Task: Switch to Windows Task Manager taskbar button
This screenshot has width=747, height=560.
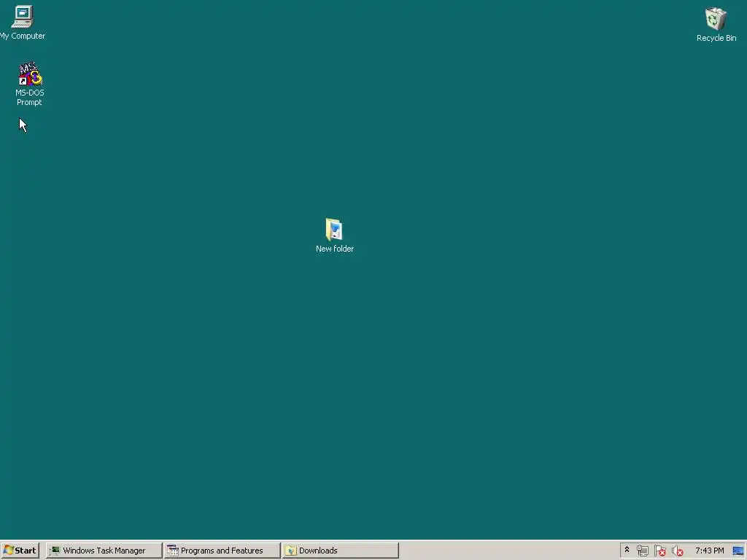Action: tap(104, 551)
